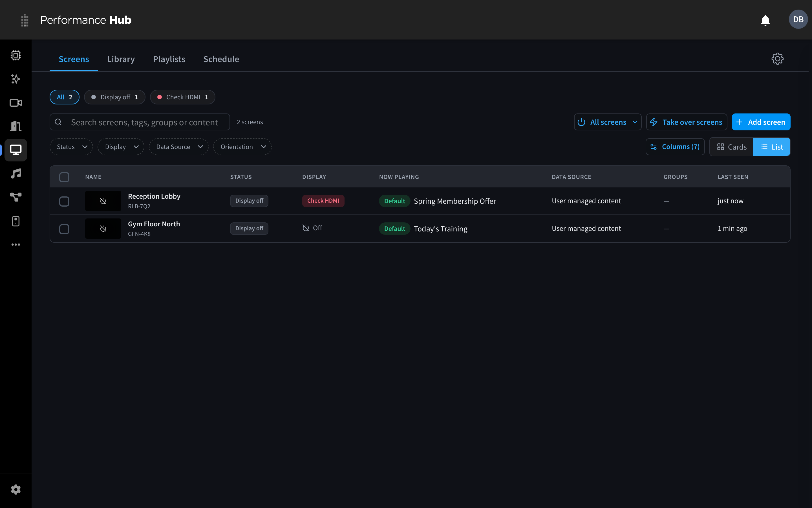Click the Performance Hub logo title
The height and width of the screenshot is (508, 812).
[86, 20]
